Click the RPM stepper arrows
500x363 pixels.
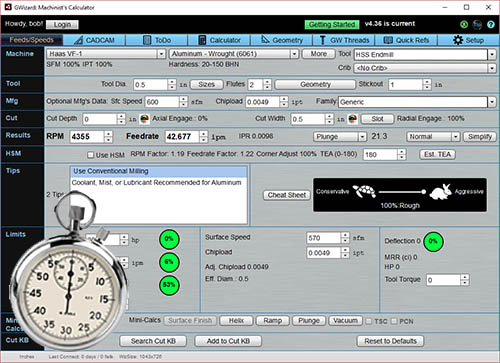tap(108, 137)
